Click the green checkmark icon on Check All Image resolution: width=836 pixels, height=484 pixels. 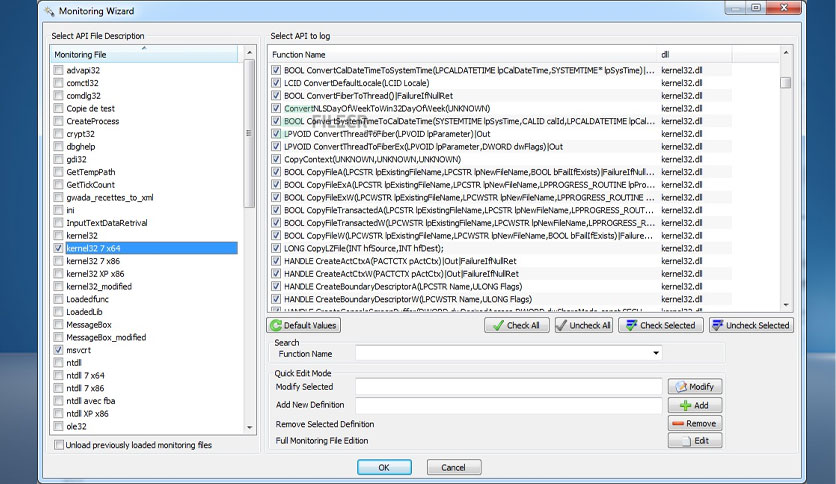[x=498, y=325]
